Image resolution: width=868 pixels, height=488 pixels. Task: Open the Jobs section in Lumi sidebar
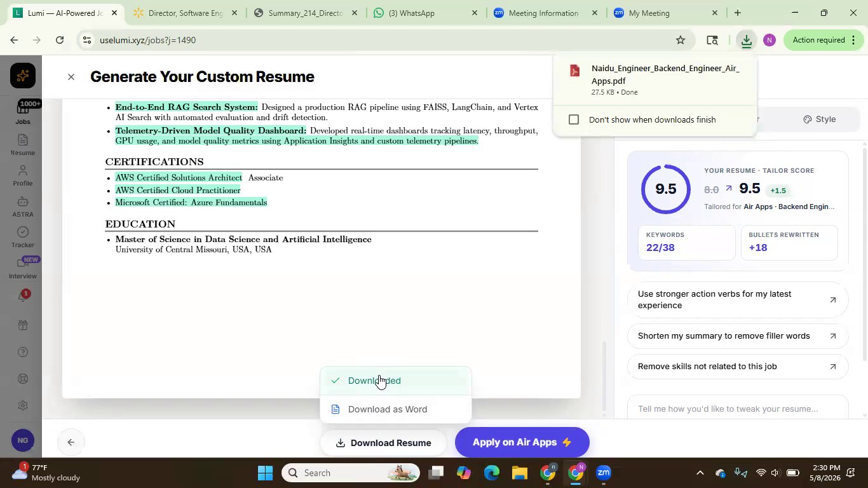[22, 113]
